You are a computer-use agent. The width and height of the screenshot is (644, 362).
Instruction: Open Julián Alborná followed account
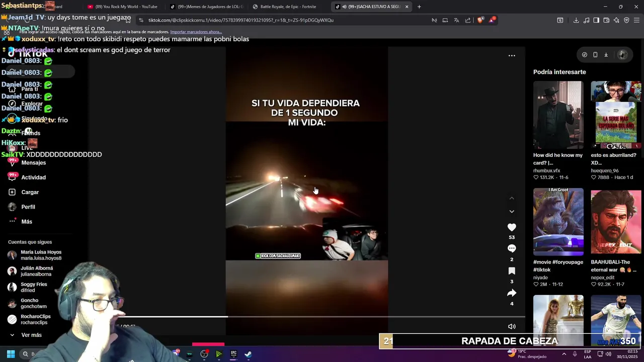point(36,271)
